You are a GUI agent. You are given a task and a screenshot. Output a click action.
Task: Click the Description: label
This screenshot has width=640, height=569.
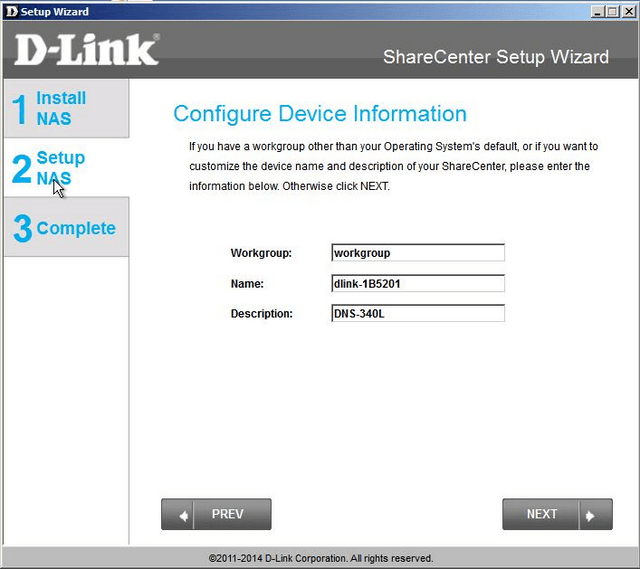(262, 313)
